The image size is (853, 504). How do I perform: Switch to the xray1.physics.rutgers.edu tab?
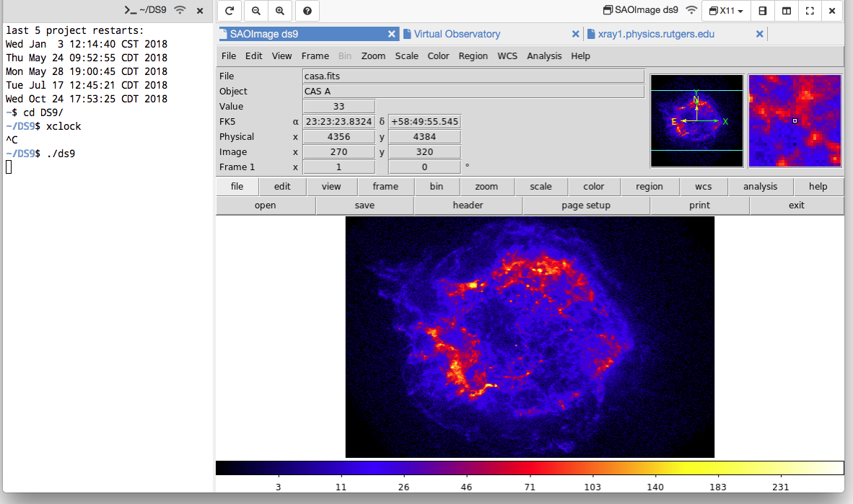pyautogui.click(x=656, y=34)
